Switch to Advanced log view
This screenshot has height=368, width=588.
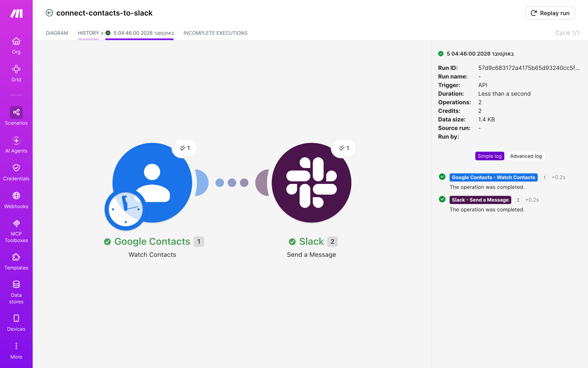(x=526, y=156)
